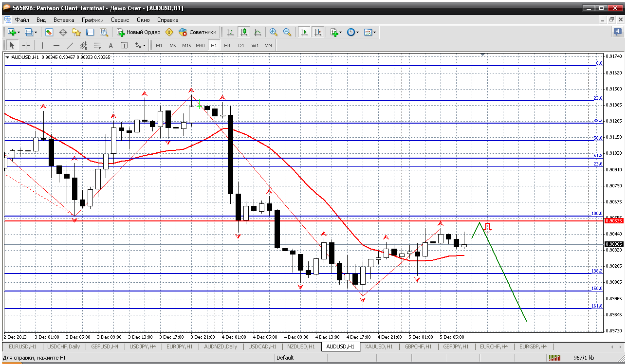
Task: Click the connection status bars indicator
Action: pos(554,358)
